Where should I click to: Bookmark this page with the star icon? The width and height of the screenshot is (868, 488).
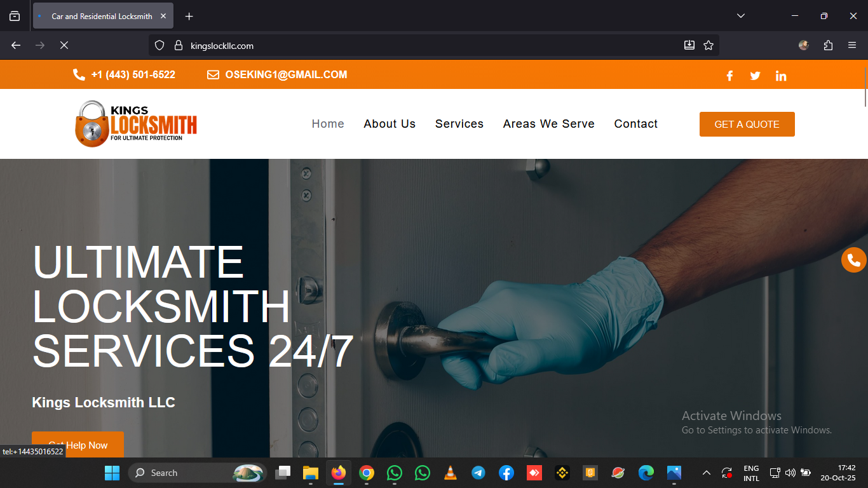tap(709, 45)
